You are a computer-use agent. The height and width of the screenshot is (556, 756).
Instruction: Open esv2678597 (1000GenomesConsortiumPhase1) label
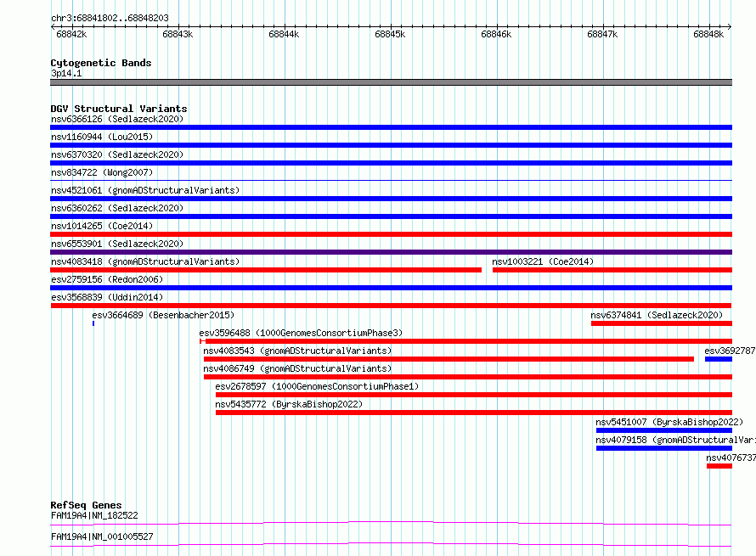(317, 386)
